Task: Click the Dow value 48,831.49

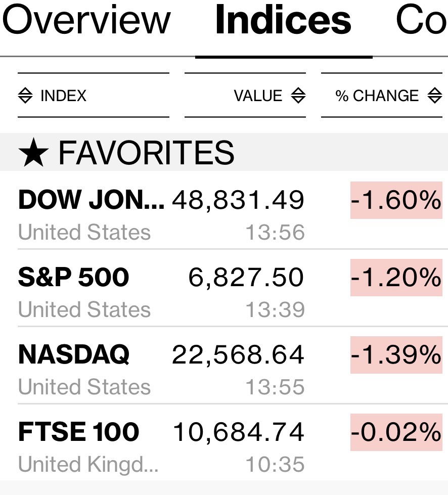Action: pos(238,200)
